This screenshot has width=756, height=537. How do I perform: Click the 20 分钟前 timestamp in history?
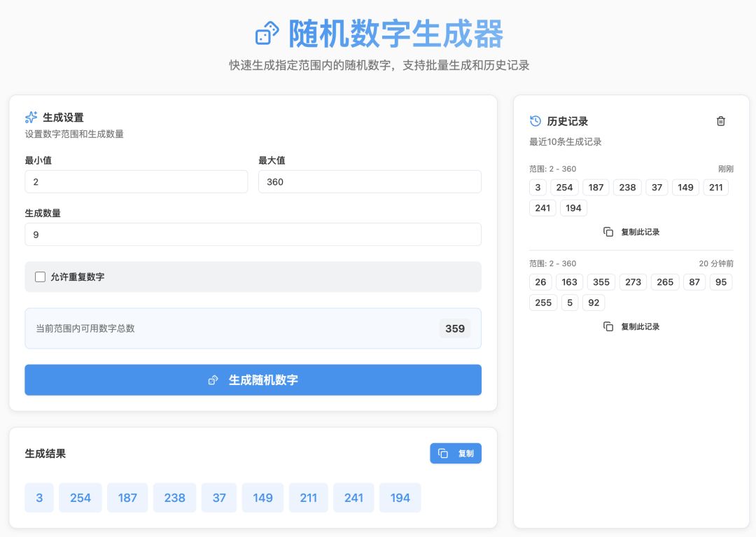coord(716,263)
